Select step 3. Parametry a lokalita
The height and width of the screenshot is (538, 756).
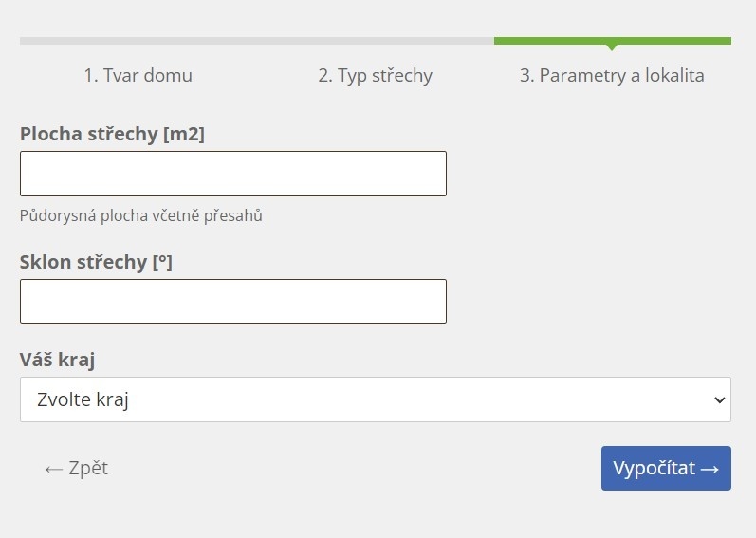tap(612, 76)
